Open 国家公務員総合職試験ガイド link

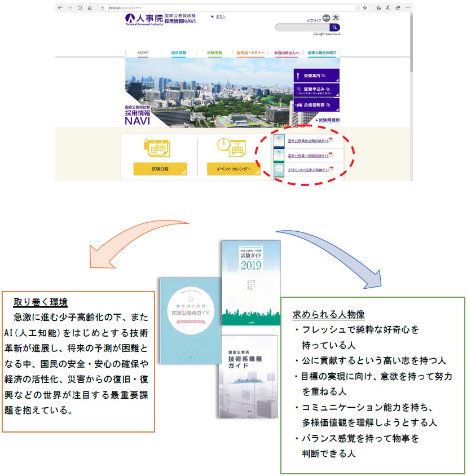(308, 141)
